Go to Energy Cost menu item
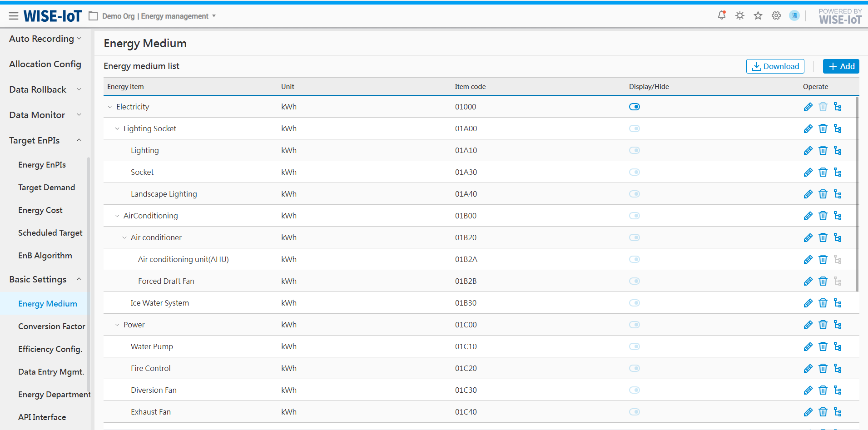The width and height of the screenshot is (868, 430). [40, 210]
